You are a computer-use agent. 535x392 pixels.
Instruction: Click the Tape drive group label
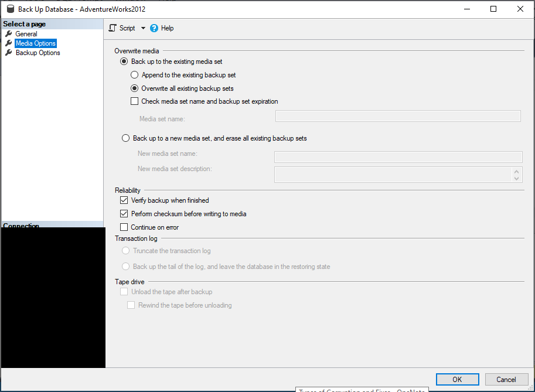(130, 282)
